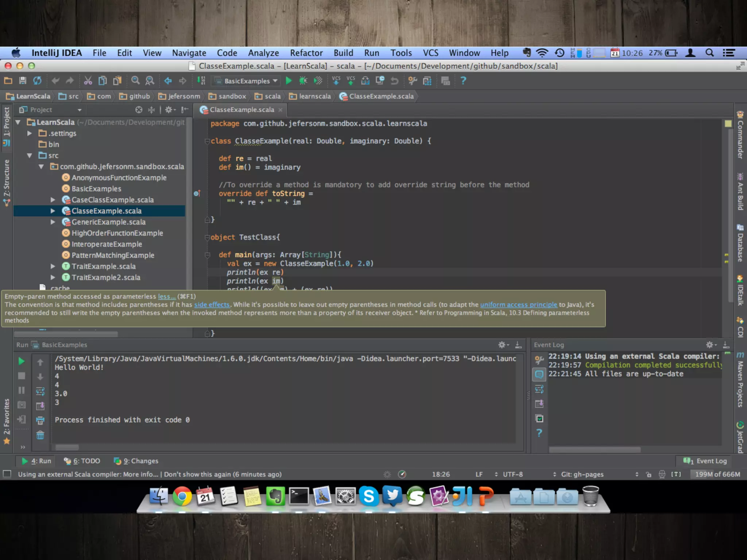Screen dimensions: 747x560
Task: Toggle the Maven Projects side panel
Action: click(x=740, y=381)
